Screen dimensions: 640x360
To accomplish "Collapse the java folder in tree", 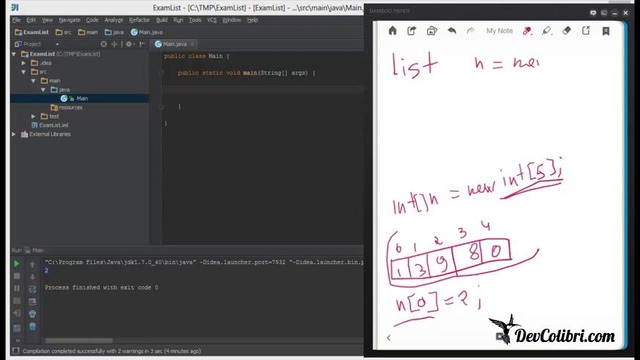I will tap(43, 90).
